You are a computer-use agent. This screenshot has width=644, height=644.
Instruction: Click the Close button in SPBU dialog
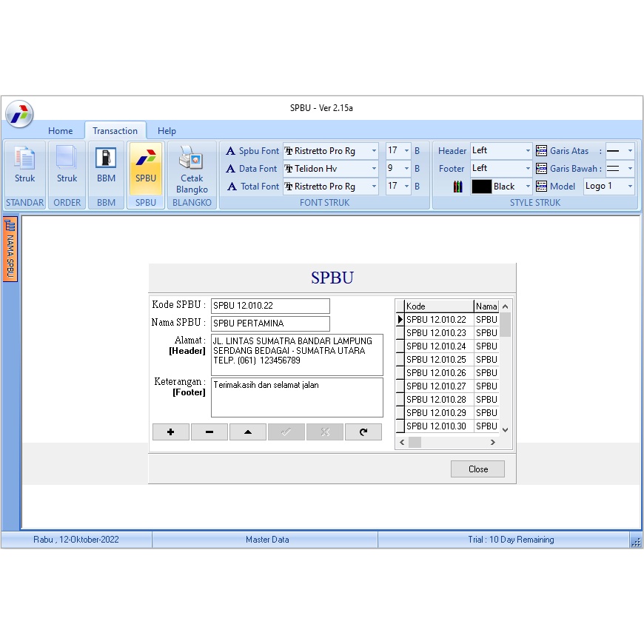[x=477, y=469]
